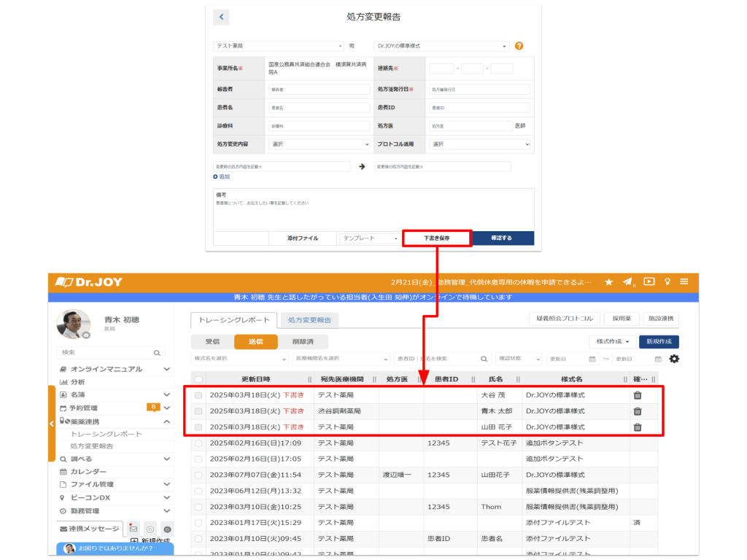This screenshot has width=747, height=560.
Task: Check the select-all checkbox in table header
Action: [198, 379]
